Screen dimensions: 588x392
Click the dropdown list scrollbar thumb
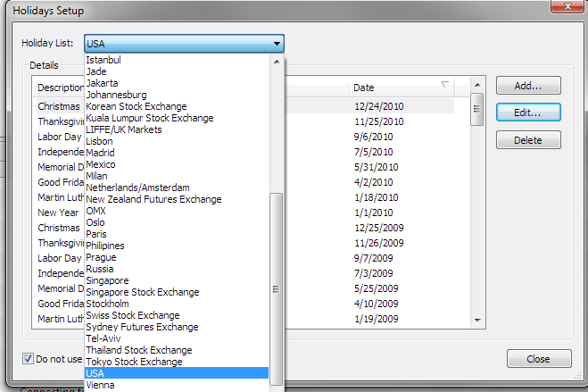[276, 288]
